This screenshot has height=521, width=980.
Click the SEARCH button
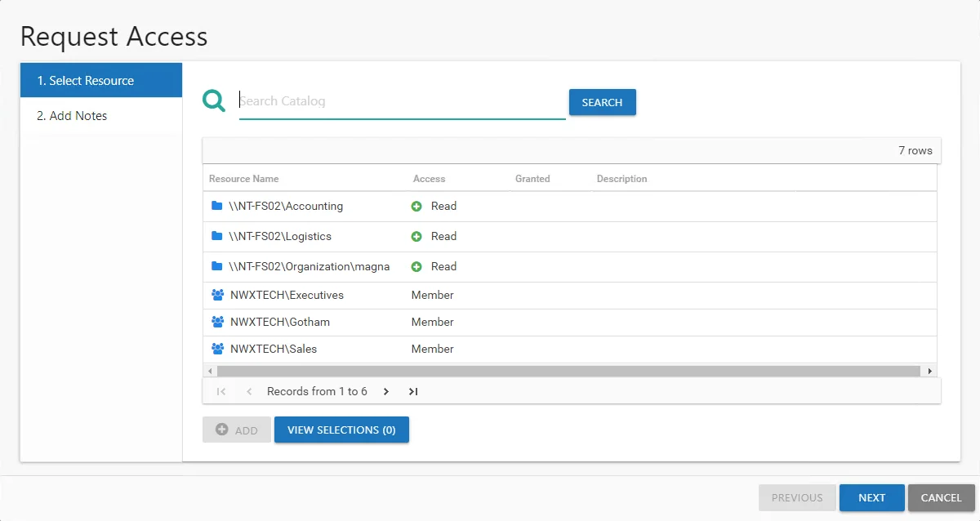click(602, 102)
